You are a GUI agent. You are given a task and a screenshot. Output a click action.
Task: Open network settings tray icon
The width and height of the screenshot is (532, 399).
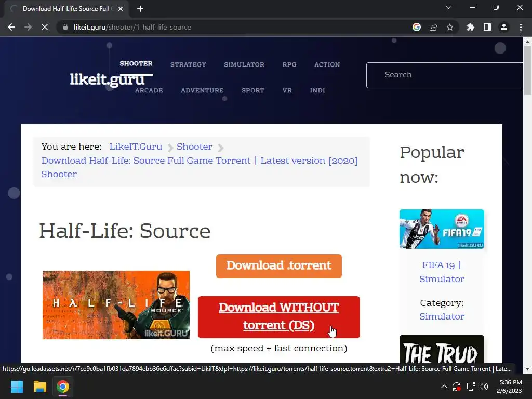click(471, 387)
